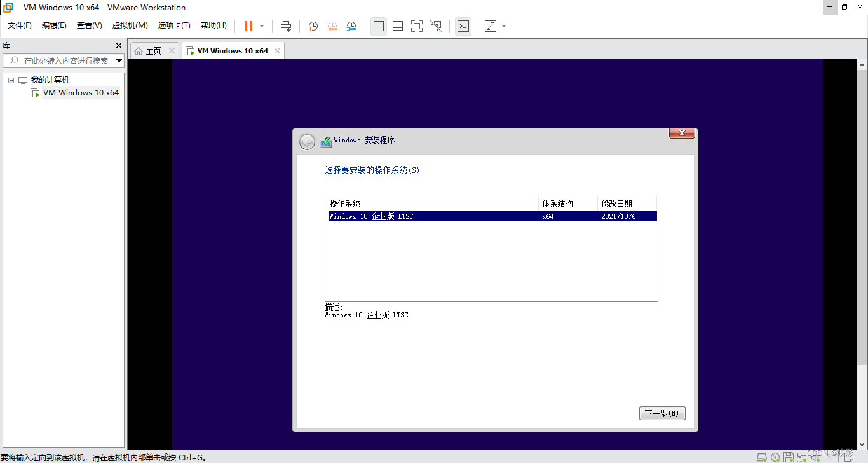Click the 修改日期 column header
This screenshot has width=868, height=463.
coord(627,204)
